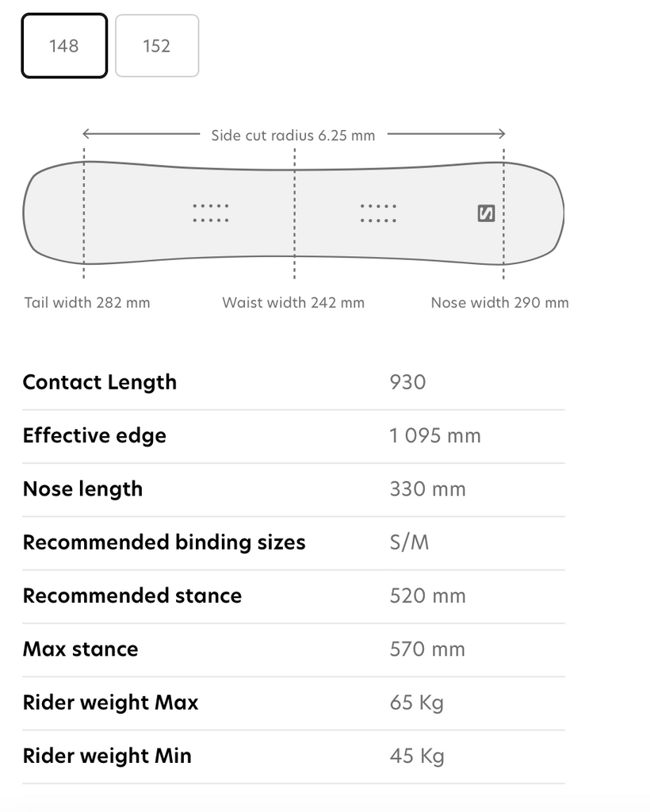Click the Rider weight Max row label
The height and width of the screenshot is (812, 650).
pyautogui.click(x=111, y=703)
